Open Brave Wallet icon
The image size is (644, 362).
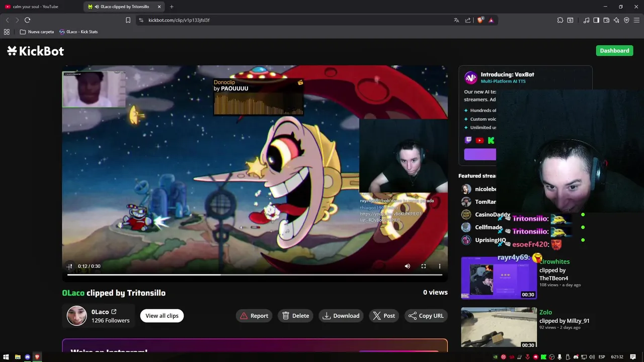606,20
